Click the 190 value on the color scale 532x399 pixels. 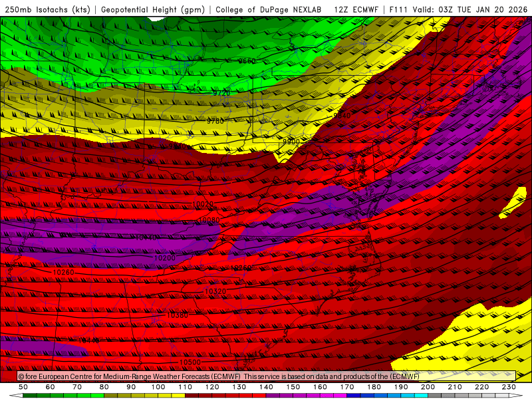coord(401,387)
